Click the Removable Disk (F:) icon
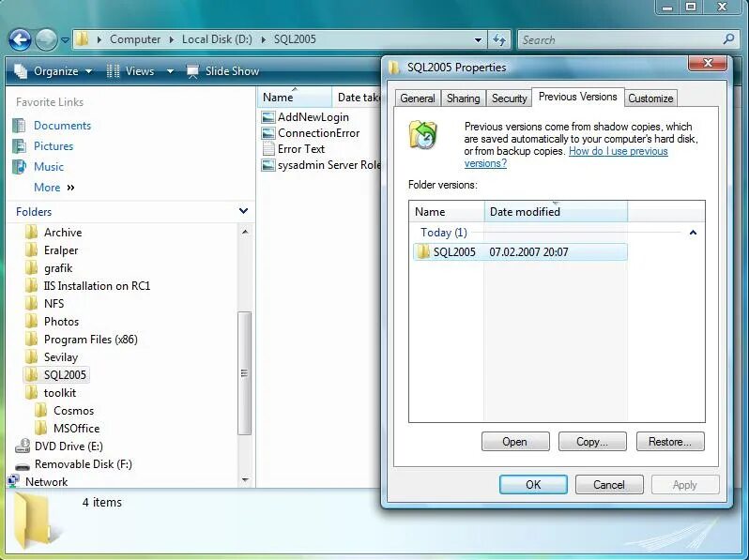This screenshot has height=560, width=749. (23, 464)
